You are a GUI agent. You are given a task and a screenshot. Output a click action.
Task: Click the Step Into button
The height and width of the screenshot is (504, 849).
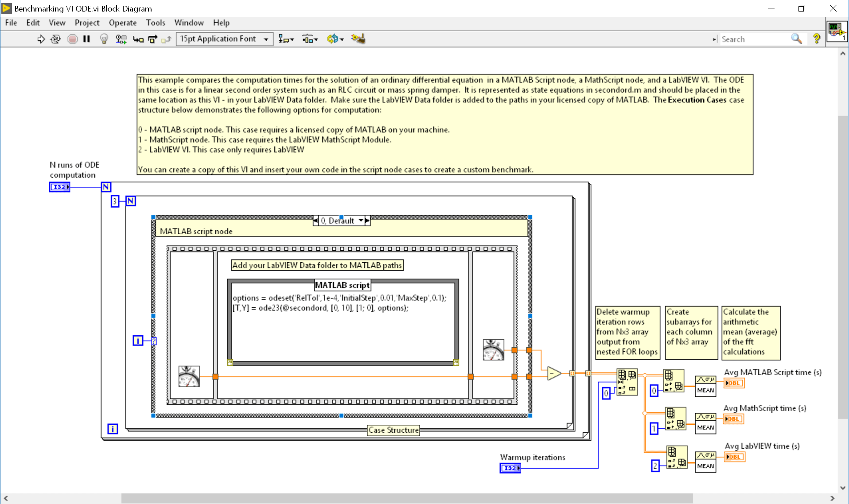[x=138, y=39]
